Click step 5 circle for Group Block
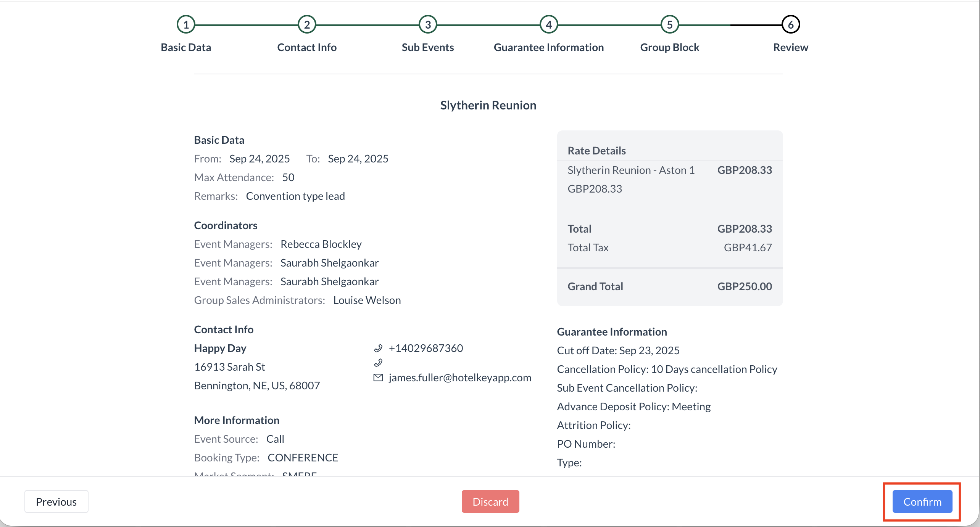The width and height of the screenshot is (980, 527). click(x=670, y=25)
